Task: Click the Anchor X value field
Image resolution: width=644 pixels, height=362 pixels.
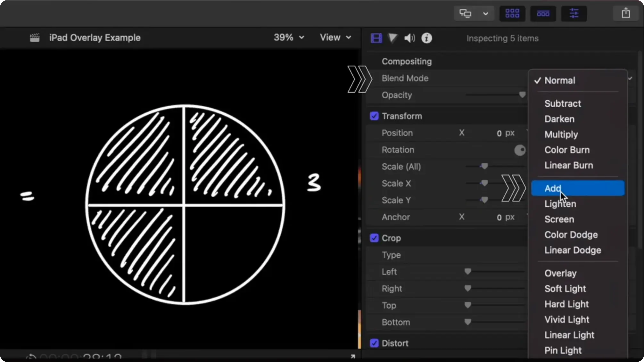Action: click(506, 217)
